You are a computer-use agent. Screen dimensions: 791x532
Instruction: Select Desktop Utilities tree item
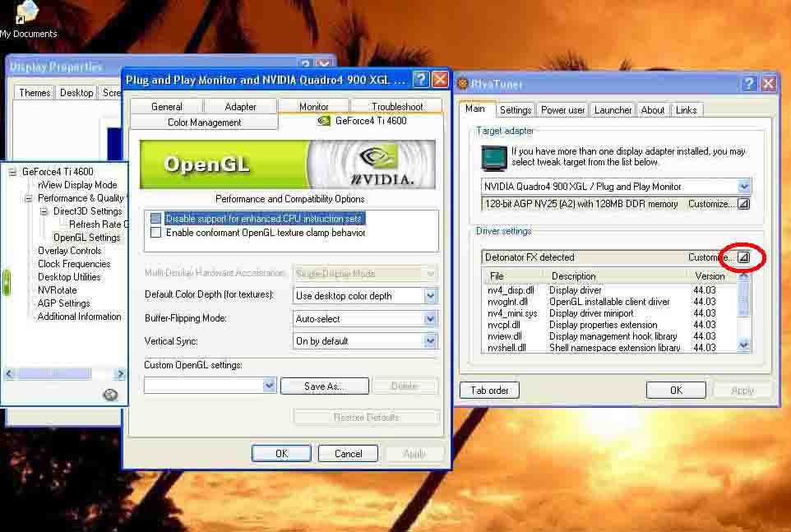coord(69,277)
